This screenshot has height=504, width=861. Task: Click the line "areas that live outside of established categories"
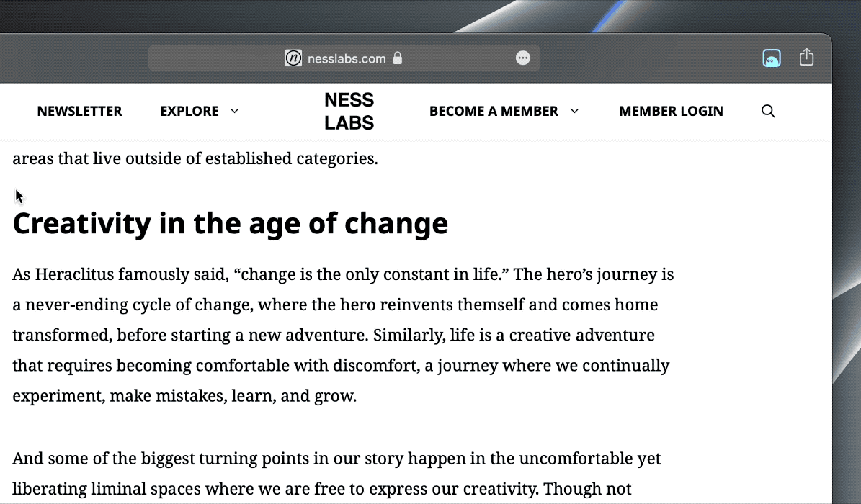pyautogui.click(x=195, y=158)
